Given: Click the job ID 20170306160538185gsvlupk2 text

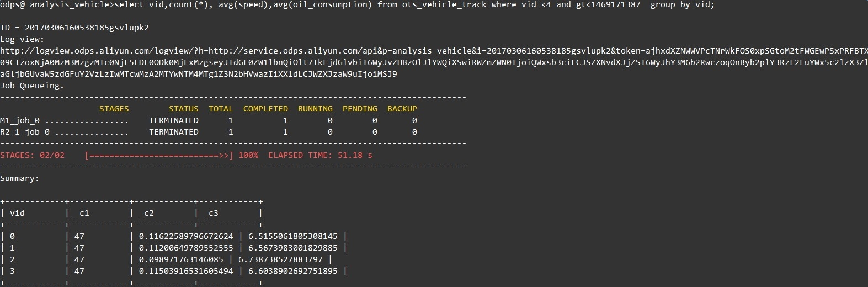Looking at the screenshot, I should click(87, 28).
